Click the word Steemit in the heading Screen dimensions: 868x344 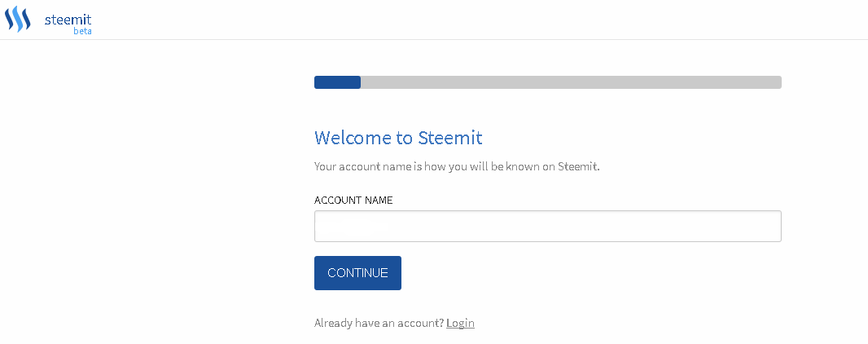(x=450, y=138)
